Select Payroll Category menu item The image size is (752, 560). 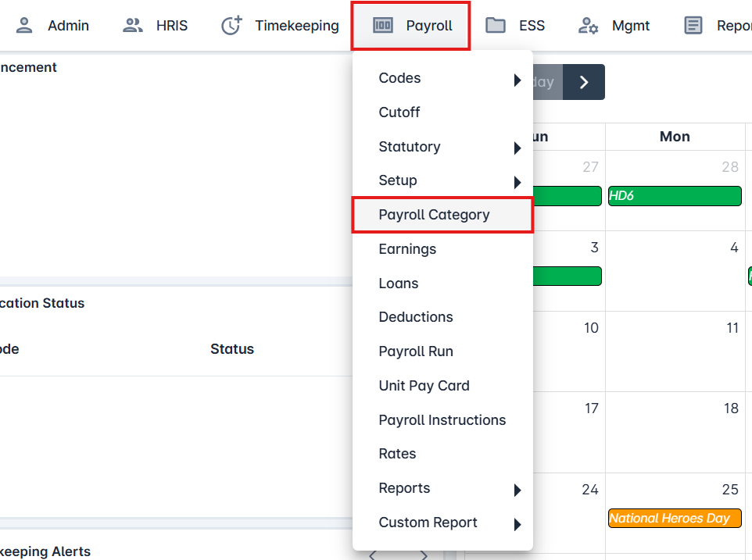(x=434, y=215)
